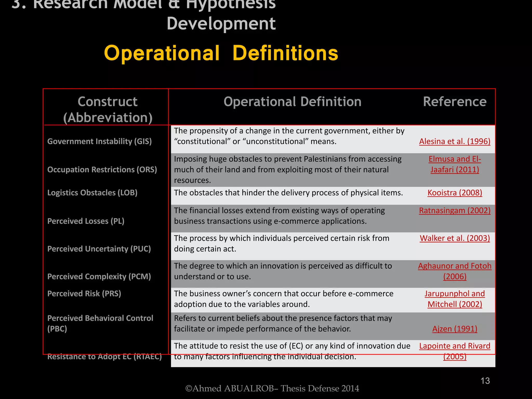The image size is (532, 399).
Task: Select the Operational Definitions yellow heading
Action: [x=221, y=53]
